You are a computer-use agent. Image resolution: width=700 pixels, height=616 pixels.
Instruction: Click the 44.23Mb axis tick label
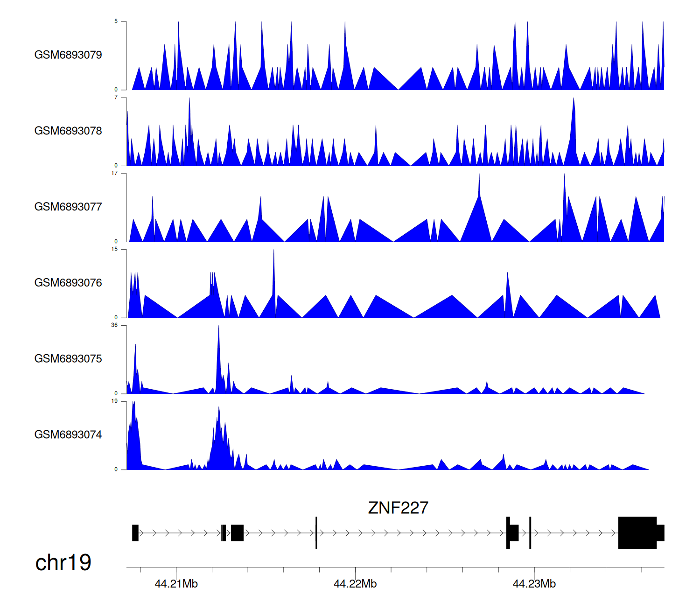pyautogui.click(x=534, y=584)
